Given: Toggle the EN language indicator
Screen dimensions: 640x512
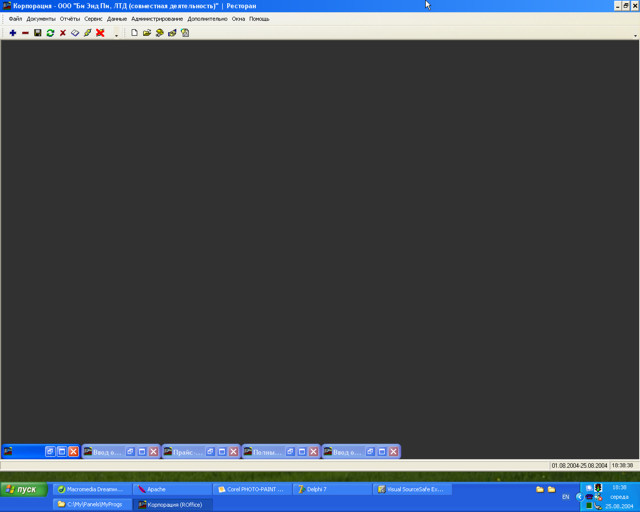Looking at the screenshot, I should (566, 496).
